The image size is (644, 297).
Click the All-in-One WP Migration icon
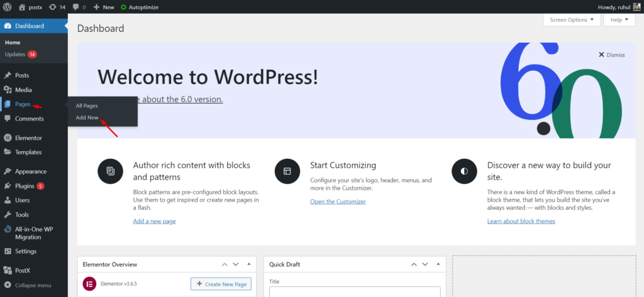point(8,229)
